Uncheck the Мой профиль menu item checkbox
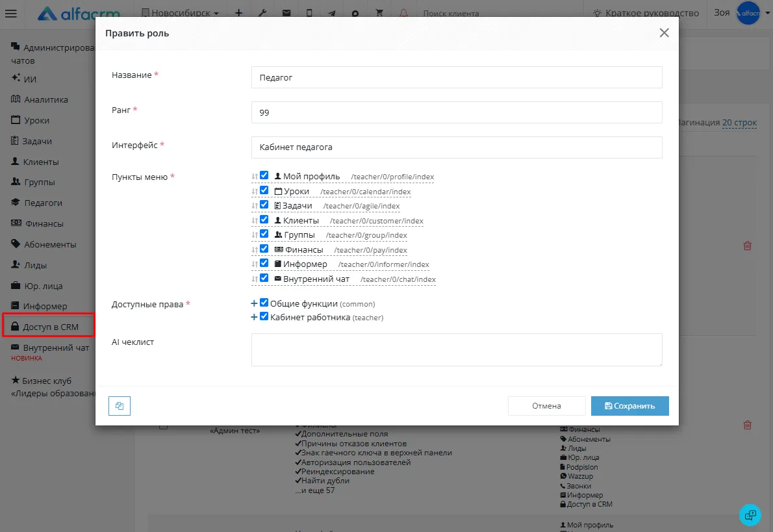Image resolution: width=773 pixels, height=532 pixels. 264,175
